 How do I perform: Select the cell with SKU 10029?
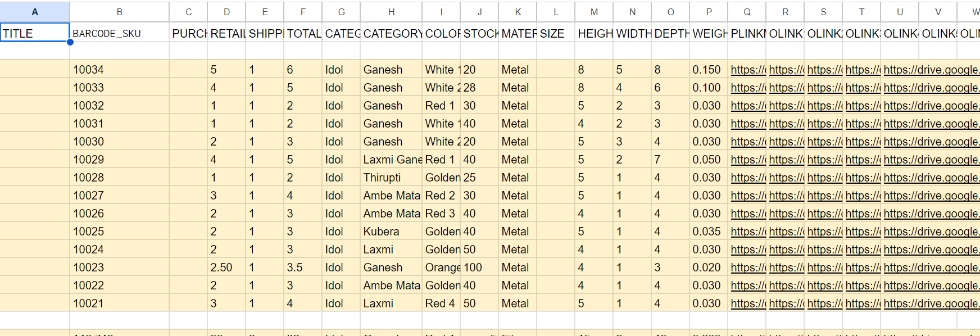[x=119, y=160]
